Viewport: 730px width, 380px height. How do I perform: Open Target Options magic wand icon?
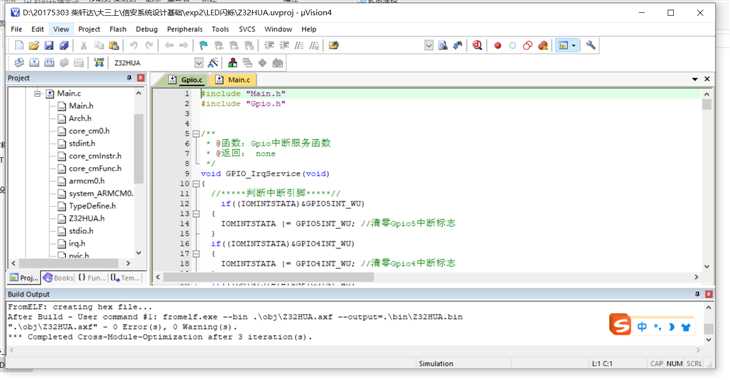213,62
